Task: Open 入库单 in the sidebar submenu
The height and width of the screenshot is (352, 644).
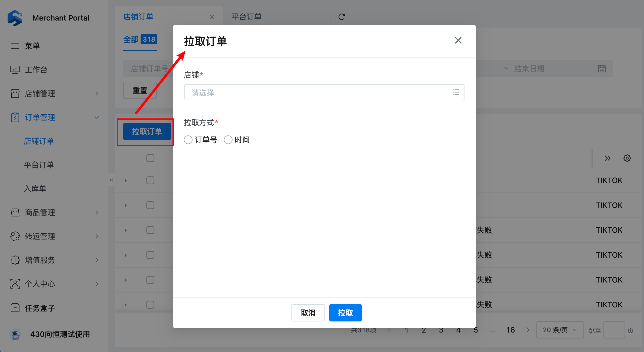Action: pyautogui.click(x=35, y=188)
